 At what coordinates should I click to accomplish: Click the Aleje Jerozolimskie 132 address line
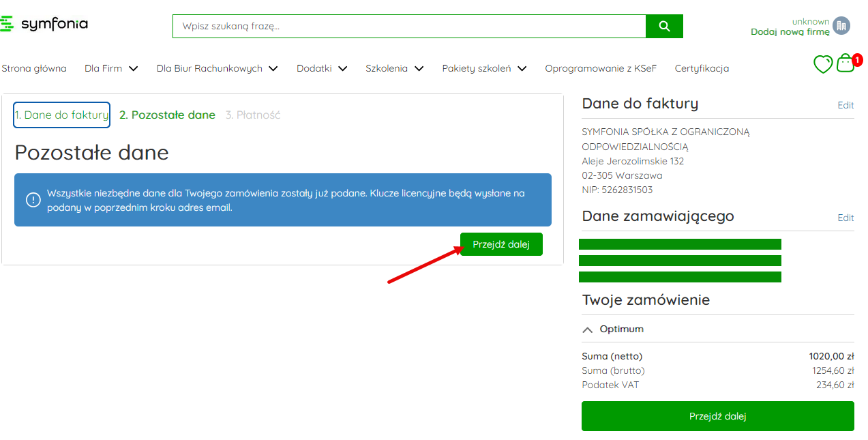(633, 161)
